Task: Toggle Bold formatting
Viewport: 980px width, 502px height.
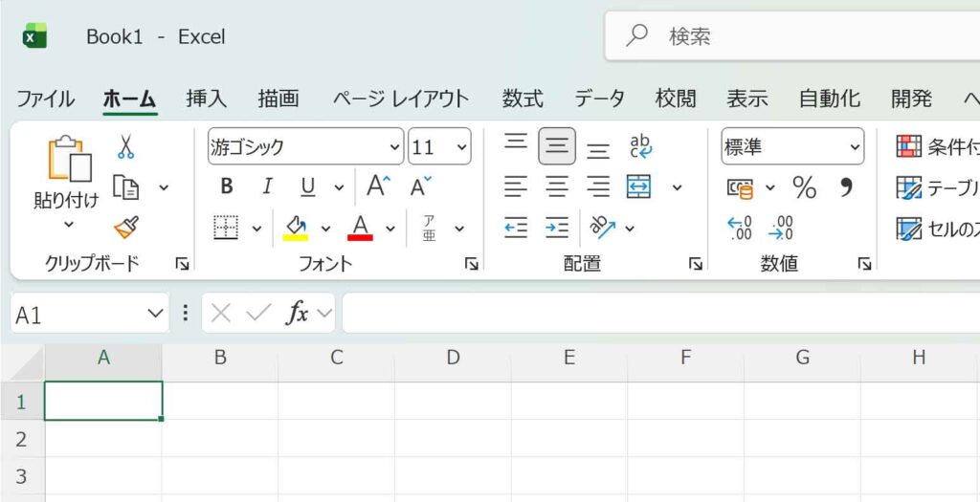Action: point(227,186)
